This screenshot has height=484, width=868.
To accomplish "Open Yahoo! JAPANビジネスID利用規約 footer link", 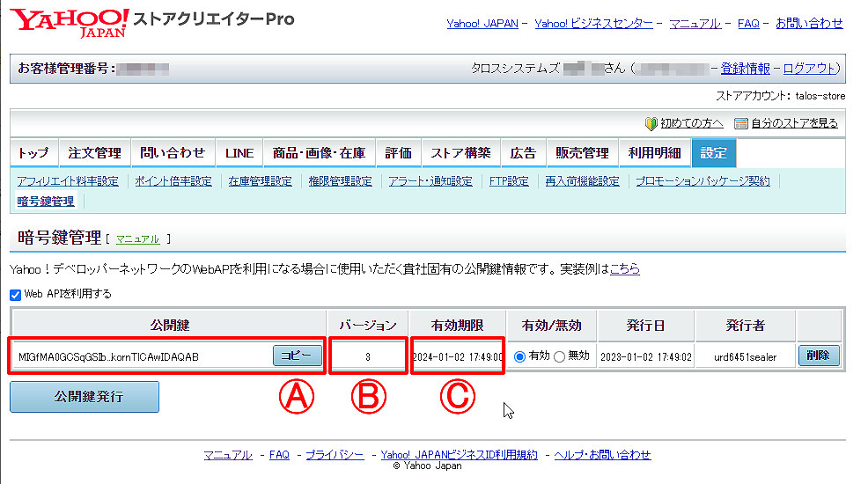I will 459,455.
